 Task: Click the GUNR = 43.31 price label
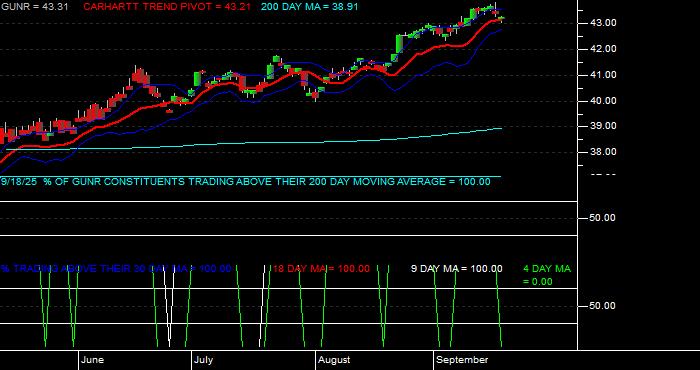pos(34,7)
